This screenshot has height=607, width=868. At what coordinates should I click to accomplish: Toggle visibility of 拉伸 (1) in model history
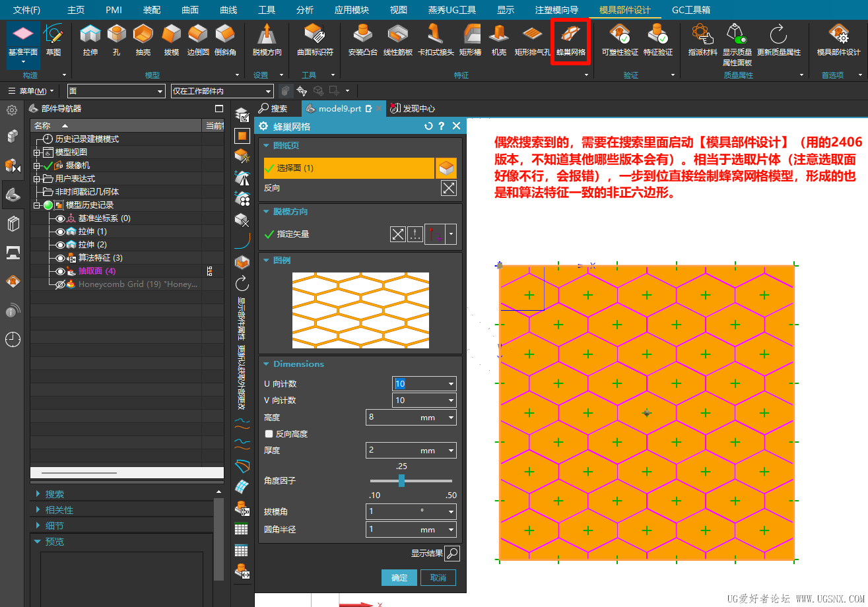tap(61, 232)
